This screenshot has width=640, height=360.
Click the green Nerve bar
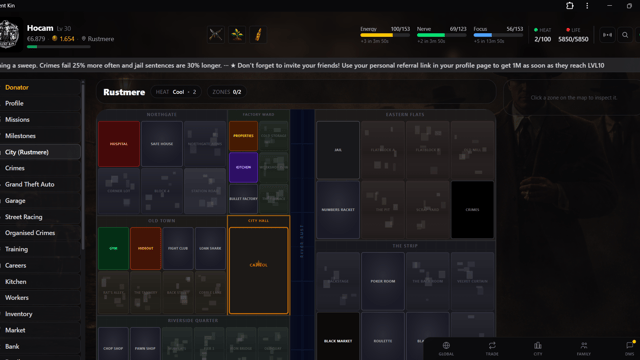pos(442,35)
